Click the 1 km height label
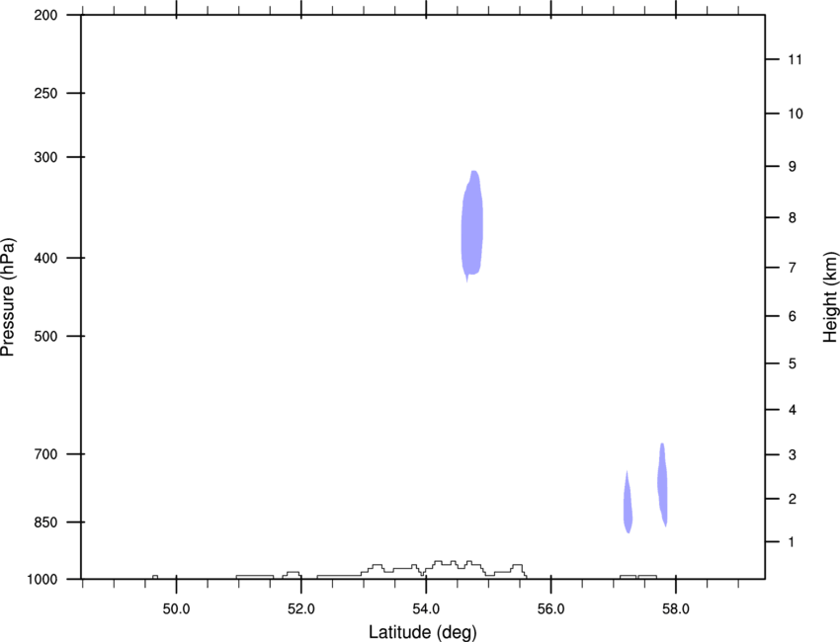840x642 pixels. (x=793, y=542)
